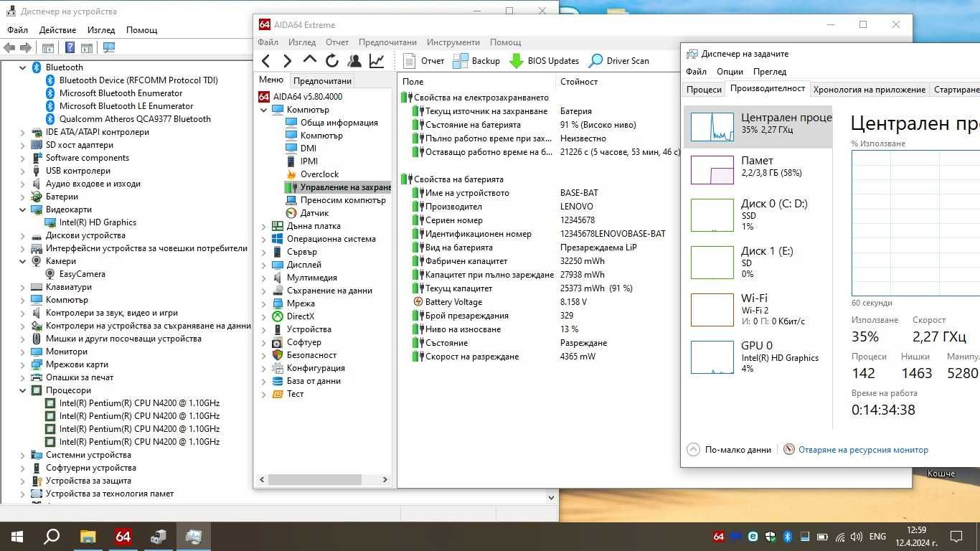Select the Battery Voltage row
Viewport: 980px width, 551px height.
click(x=538, y=302)
